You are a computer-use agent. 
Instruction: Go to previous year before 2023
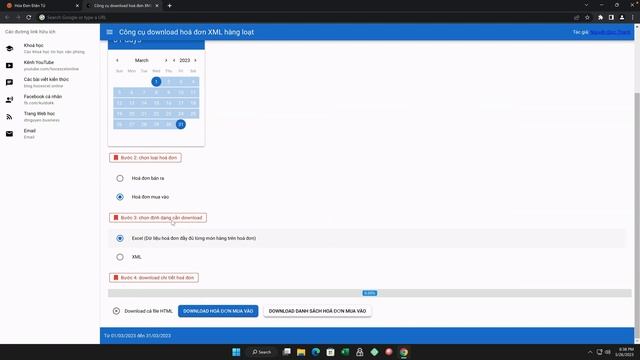click(174, 60)
